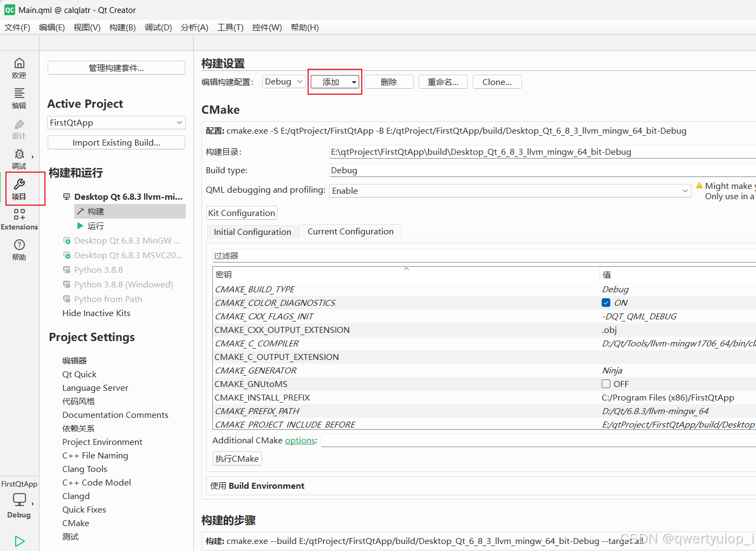The height and width of the screenshot is (551, 756).
Task: Open the 添加 dropdown button
Action: [335, 82]
